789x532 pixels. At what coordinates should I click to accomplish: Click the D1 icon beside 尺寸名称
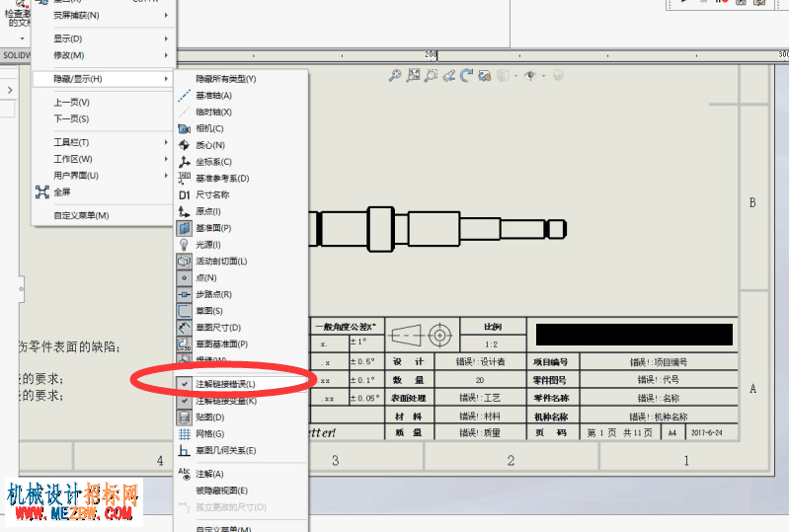[185, 195]
